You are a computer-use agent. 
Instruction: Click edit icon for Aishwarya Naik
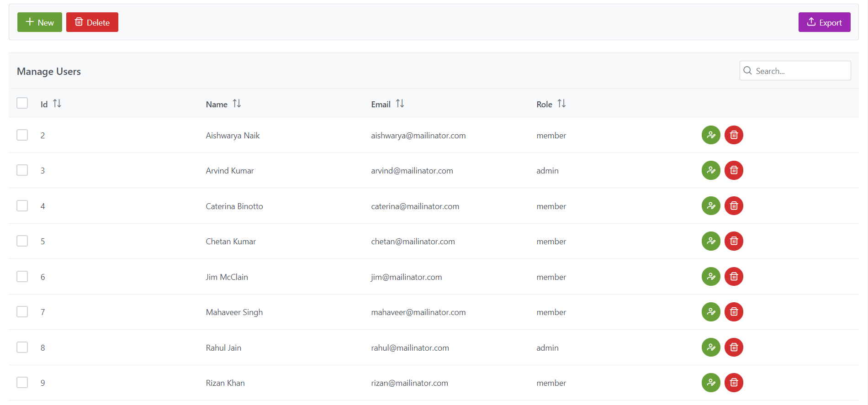coord(710,135)
